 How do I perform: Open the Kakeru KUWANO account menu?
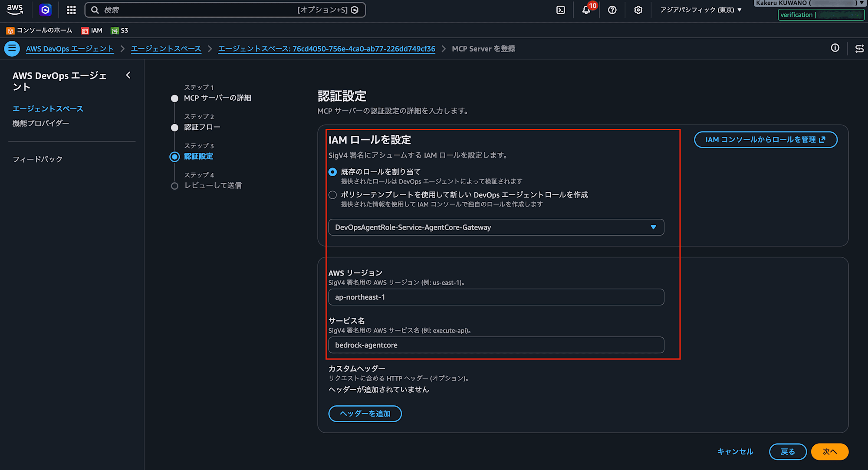809,3
